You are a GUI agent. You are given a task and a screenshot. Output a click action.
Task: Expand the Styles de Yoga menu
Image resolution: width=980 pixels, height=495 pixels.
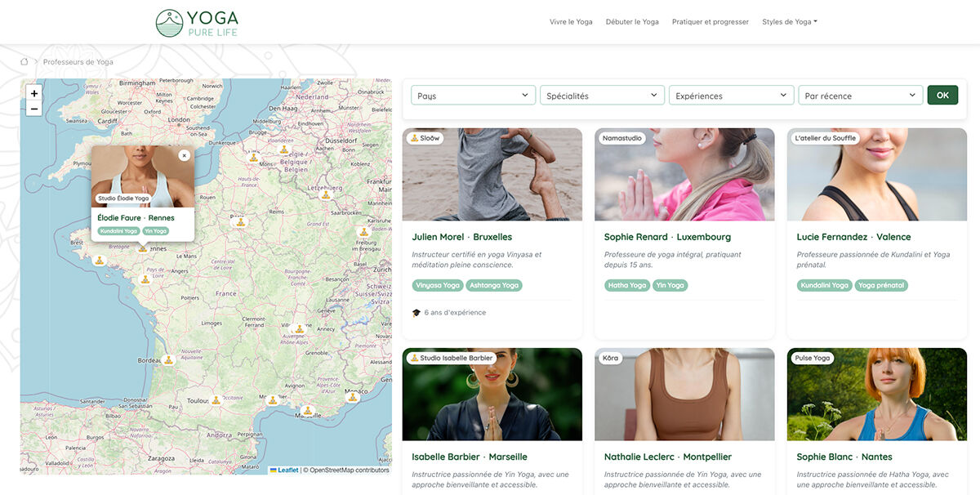pos(787,21)
